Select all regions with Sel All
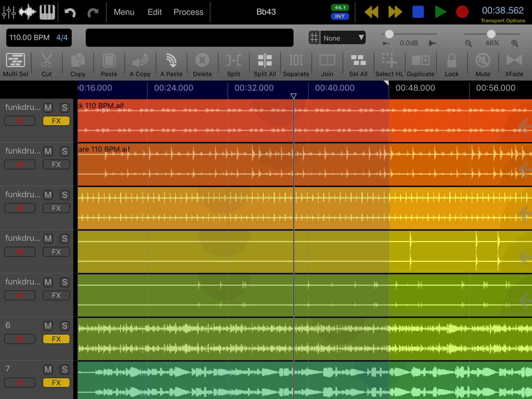 pos(358,65)
